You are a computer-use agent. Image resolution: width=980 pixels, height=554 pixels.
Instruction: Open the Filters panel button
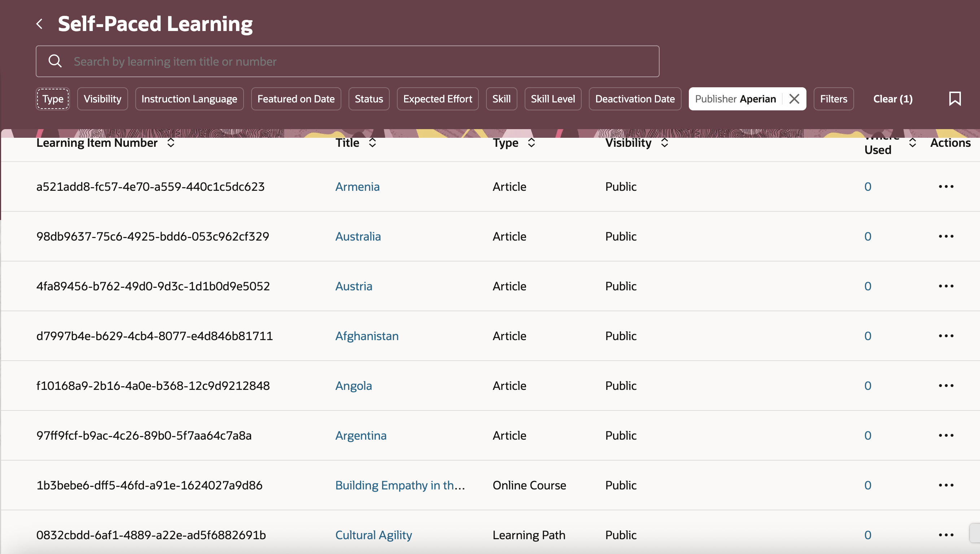(x=833, y=99)
